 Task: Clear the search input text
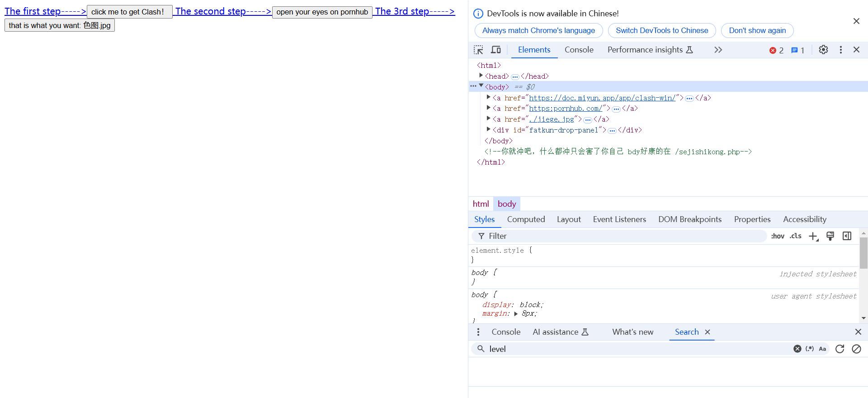[797, 349]
